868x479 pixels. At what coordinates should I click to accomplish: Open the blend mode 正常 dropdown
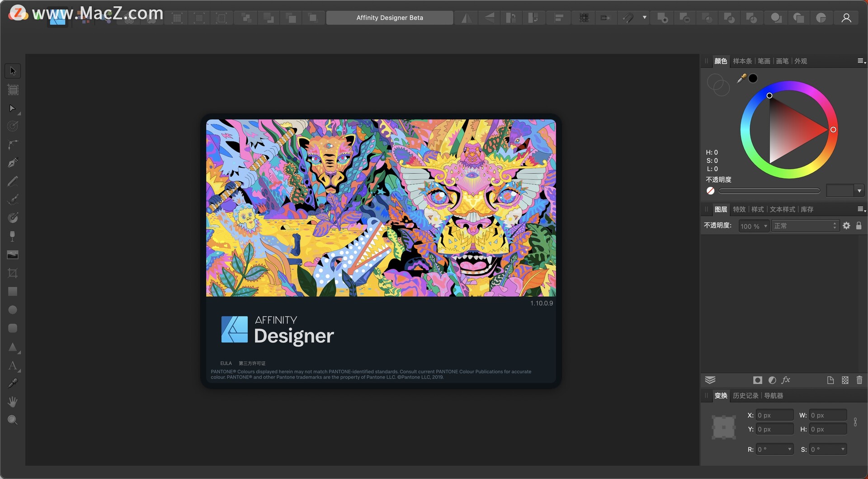pos(805,226)
